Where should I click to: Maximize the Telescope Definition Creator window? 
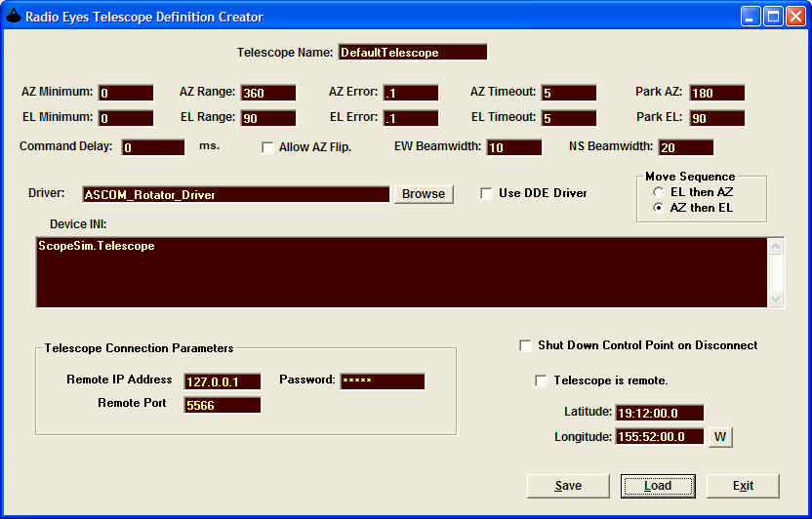click(x=773, y=16)
